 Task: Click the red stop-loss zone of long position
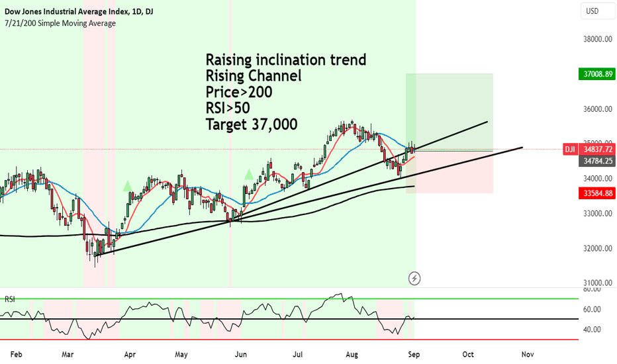tap(450, 172)
